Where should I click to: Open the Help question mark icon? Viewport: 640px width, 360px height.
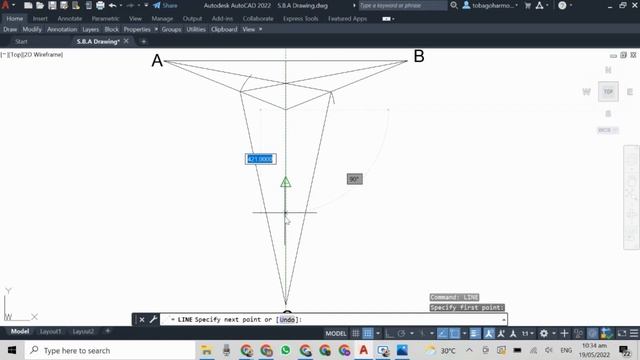coord(562,5)
